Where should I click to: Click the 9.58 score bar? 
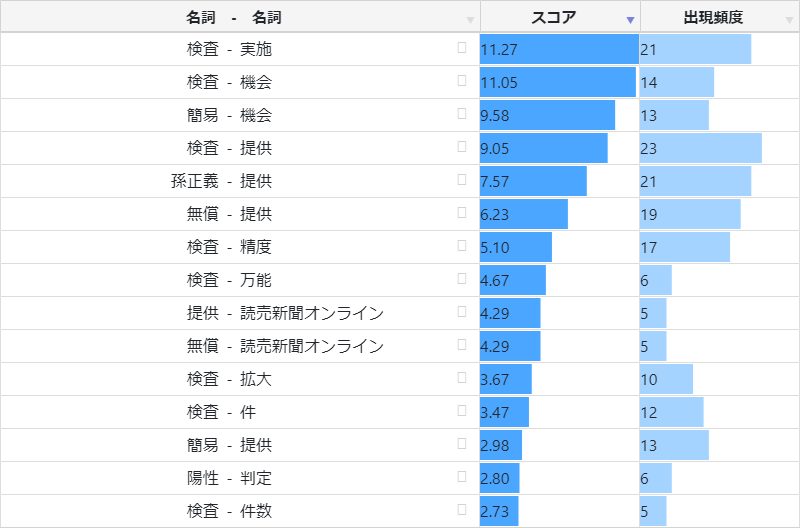547,115
